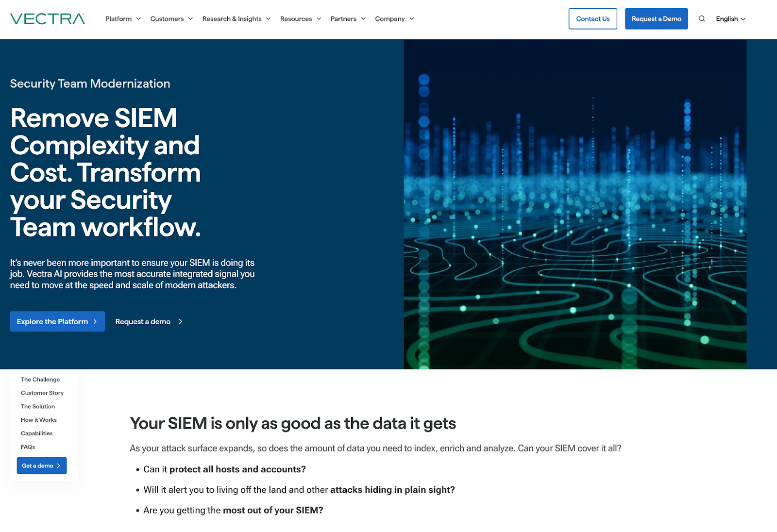The image size is (777, 532).
Task: Click the hero data visualization image
Action: pos(575,204)
